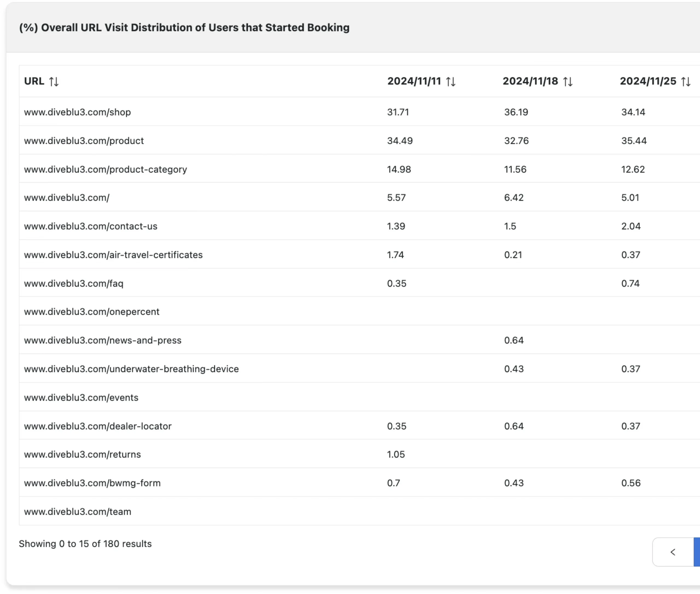Click the URL column header text
The width and height of the screenshot is (700, 594).
(34, 81)
